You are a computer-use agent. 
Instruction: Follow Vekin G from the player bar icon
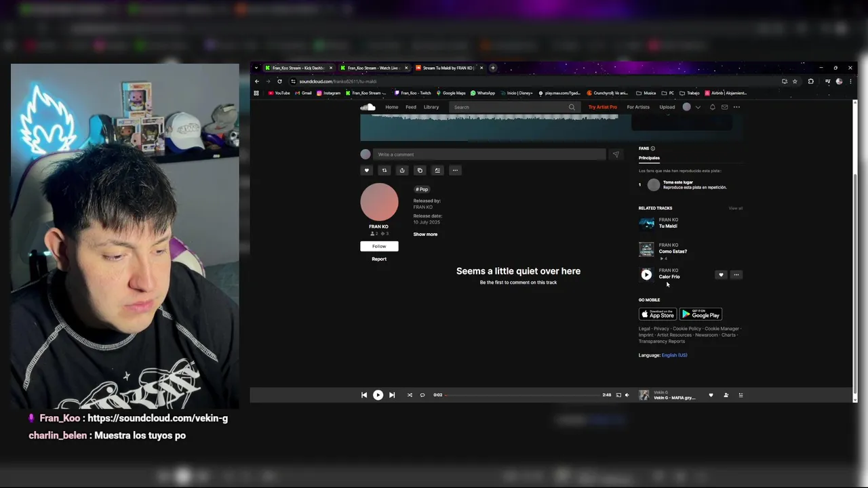[x=726, y=395]
